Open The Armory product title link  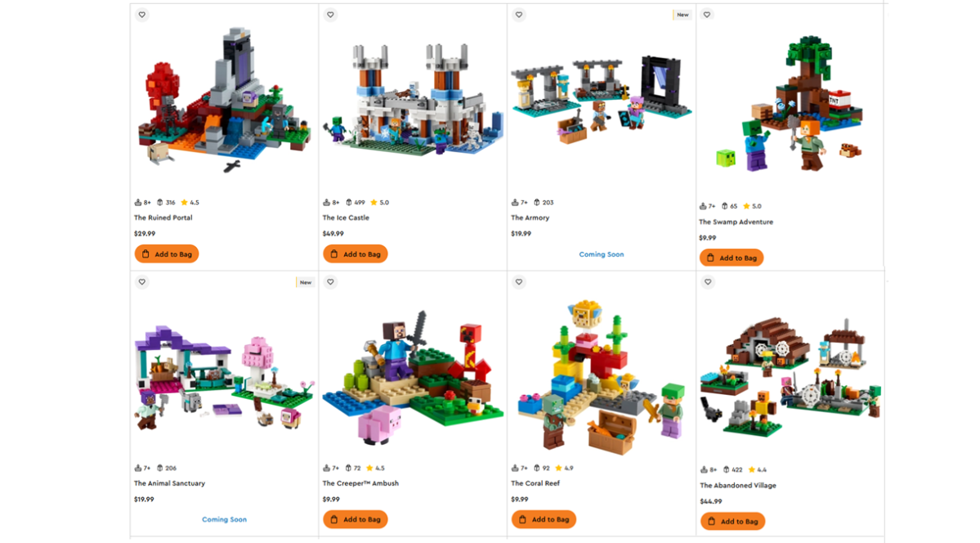pos(530,218)
